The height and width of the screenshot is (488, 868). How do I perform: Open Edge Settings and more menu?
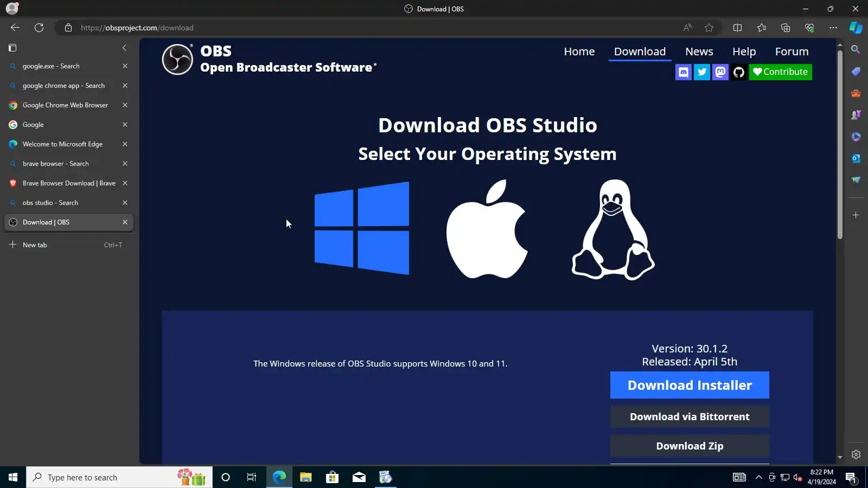[x=833, y=28]
